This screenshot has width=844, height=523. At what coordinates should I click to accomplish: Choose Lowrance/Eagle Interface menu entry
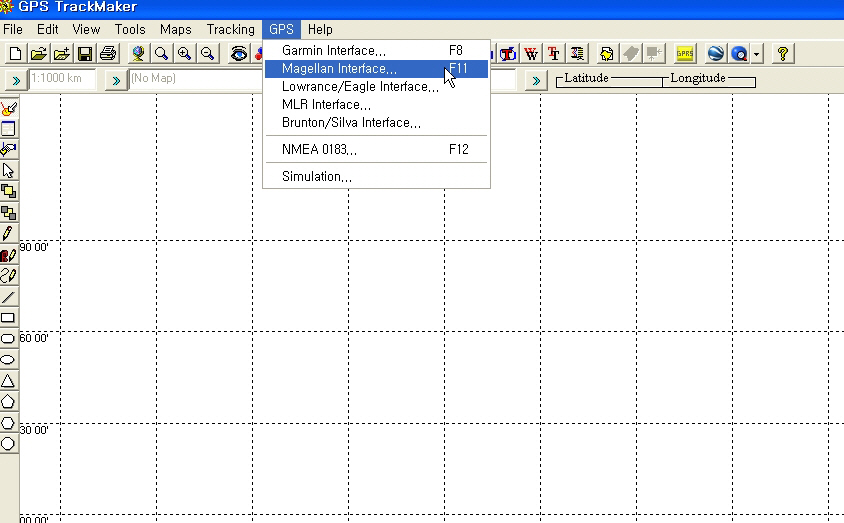click(x=376, y=87)
